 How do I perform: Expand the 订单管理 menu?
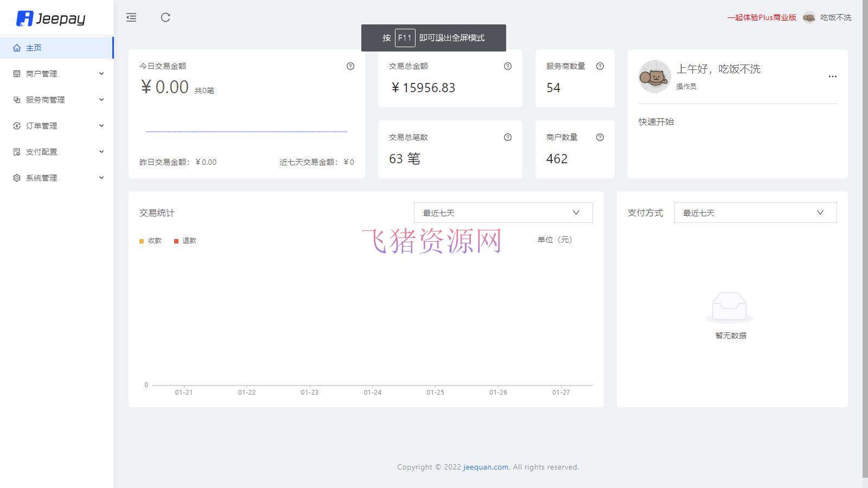41,125
